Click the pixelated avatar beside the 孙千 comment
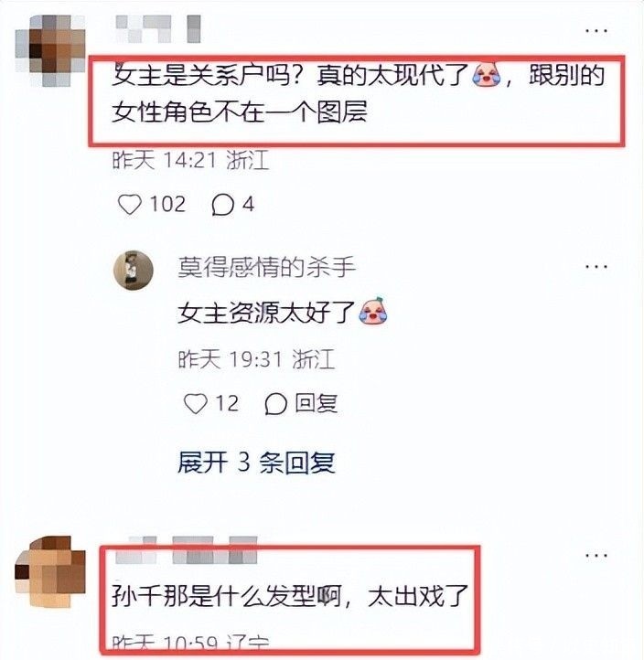The height and width of the screenshot is (660, 644). click(x=50, y=571)
